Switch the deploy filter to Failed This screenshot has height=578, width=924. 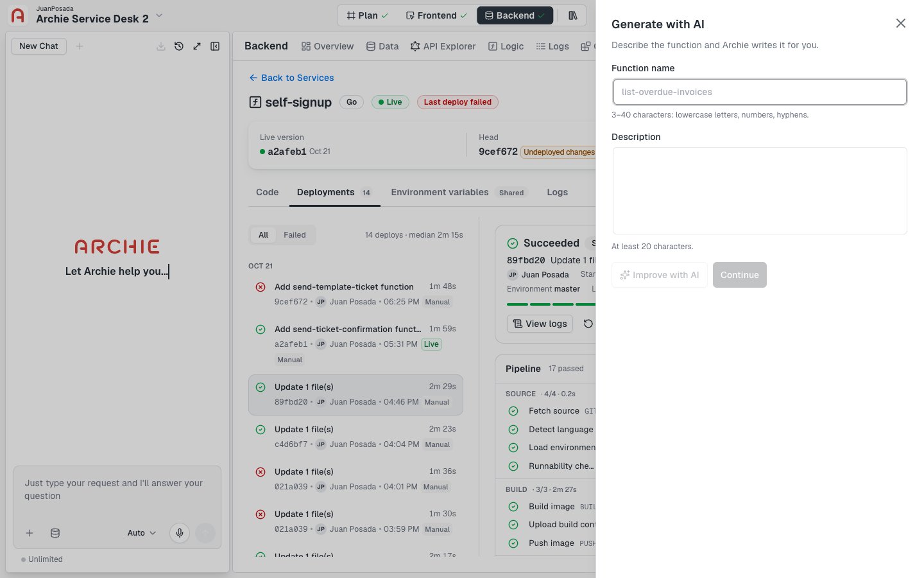[295, 235]
